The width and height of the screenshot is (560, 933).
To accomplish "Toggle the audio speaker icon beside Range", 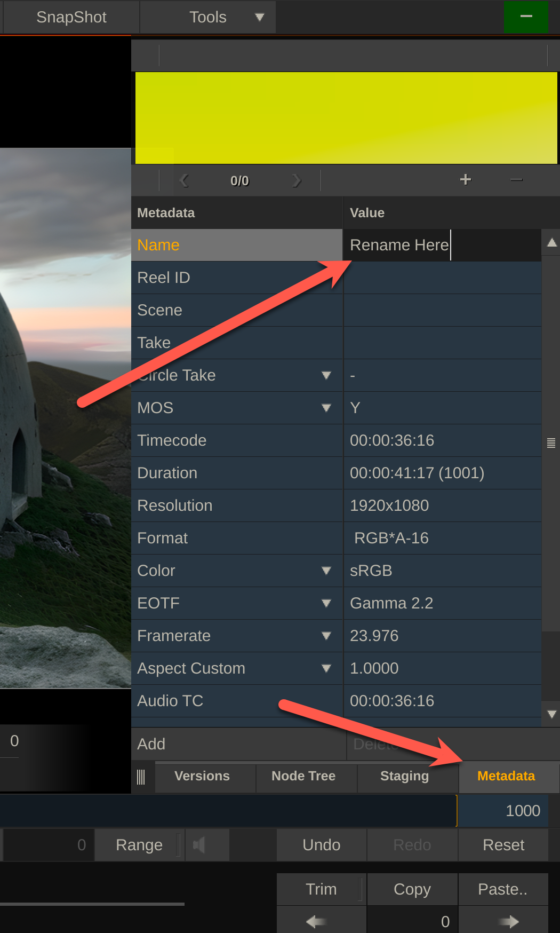I will (x=199, y=845).
